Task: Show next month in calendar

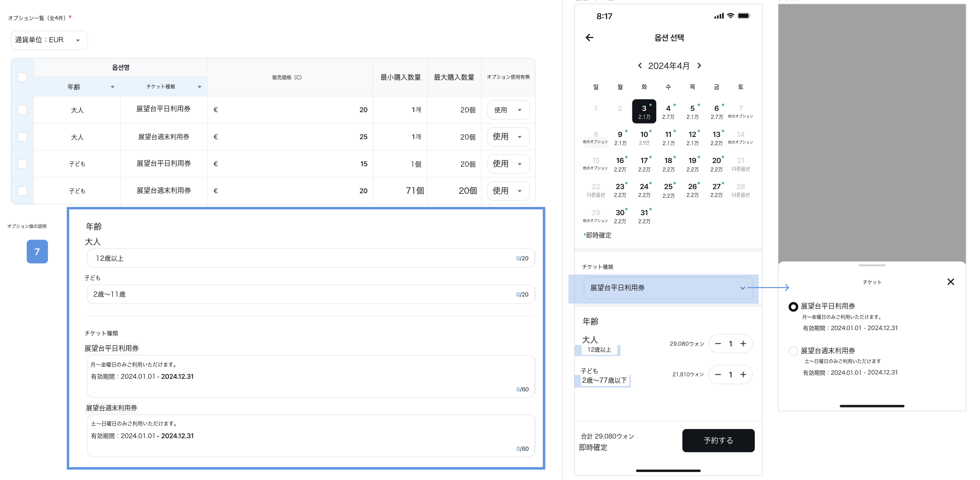Action: click(x=699, y=65)
